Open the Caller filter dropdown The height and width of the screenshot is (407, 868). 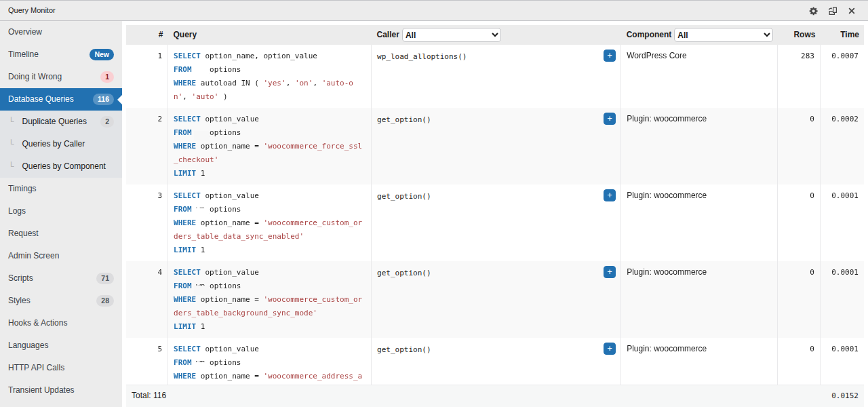click(452, 35)
